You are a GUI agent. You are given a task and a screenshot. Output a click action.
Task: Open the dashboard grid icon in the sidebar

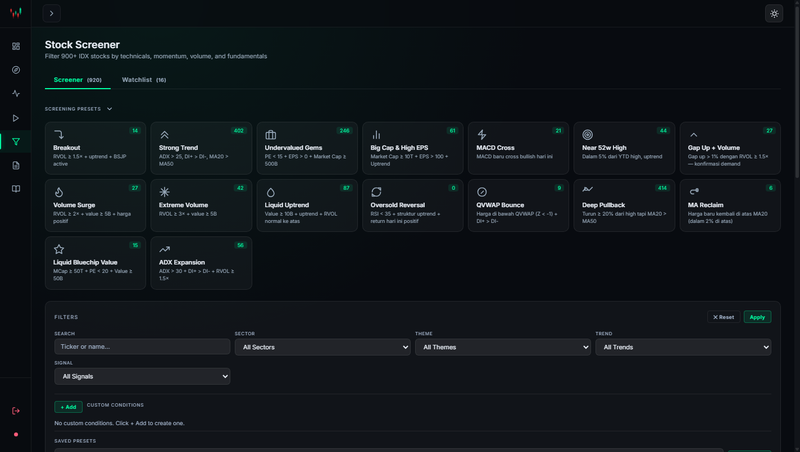click(16, 46)
